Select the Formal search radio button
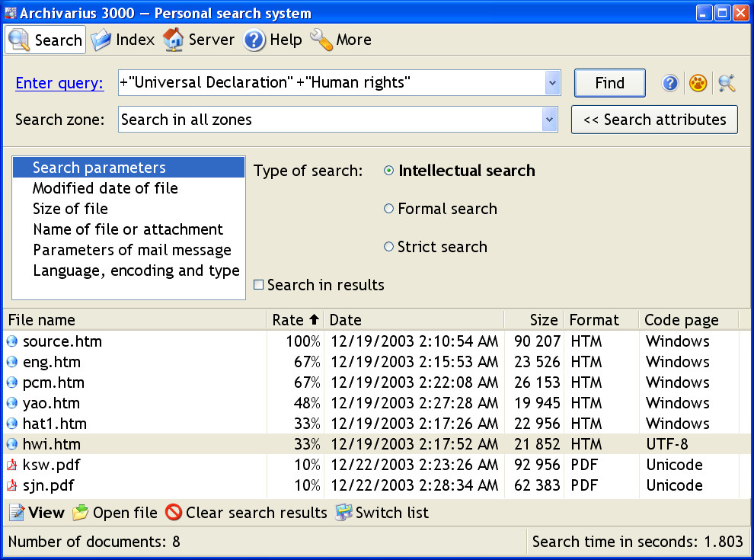The image size is (754, 560). pos(388,208)
